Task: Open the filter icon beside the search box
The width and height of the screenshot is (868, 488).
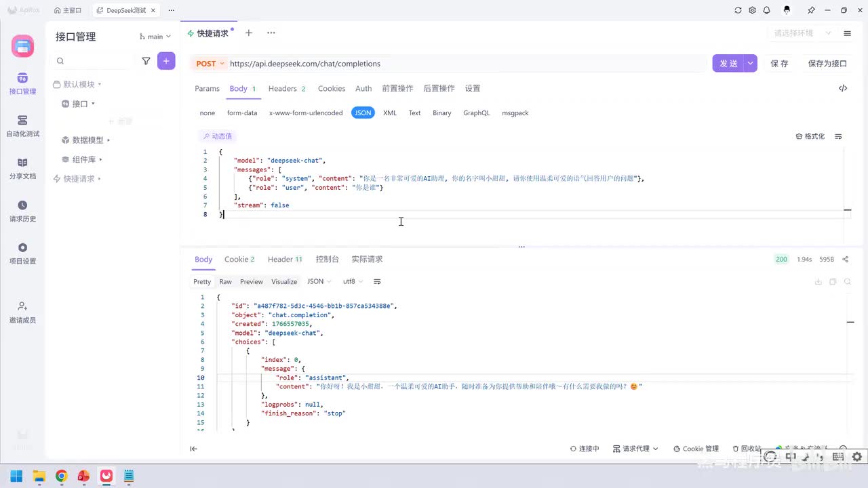Action: coord(146,61)
